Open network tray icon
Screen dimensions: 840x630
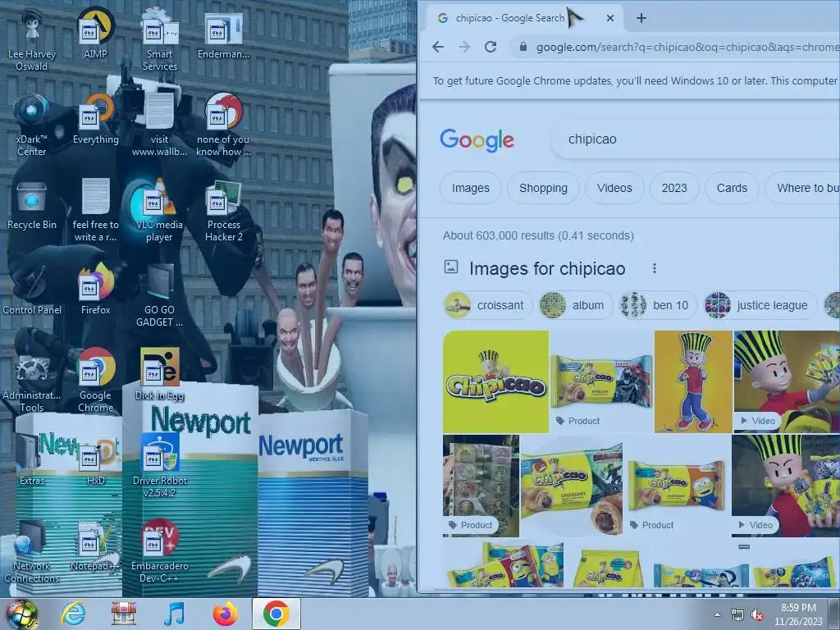pos(737,615)
